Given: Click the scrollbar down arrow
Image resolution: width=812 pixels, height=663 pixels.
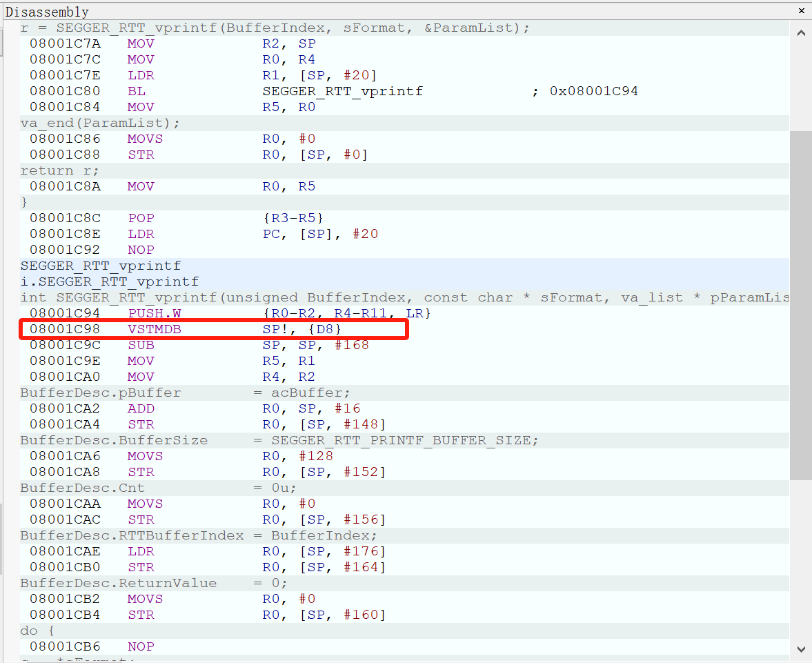Looking at the screenshot, I should point(800,649).
